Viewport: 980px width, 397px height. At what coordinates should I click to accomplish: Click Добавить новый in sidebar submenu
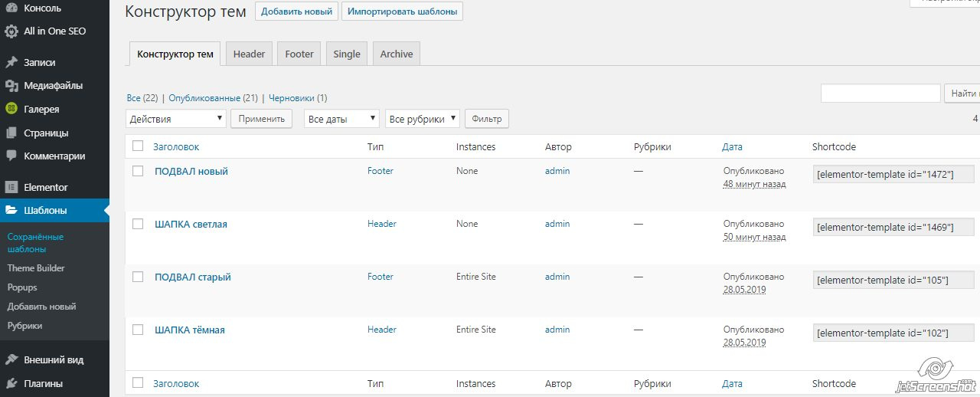pyautogui.click(x=41, y=307)
